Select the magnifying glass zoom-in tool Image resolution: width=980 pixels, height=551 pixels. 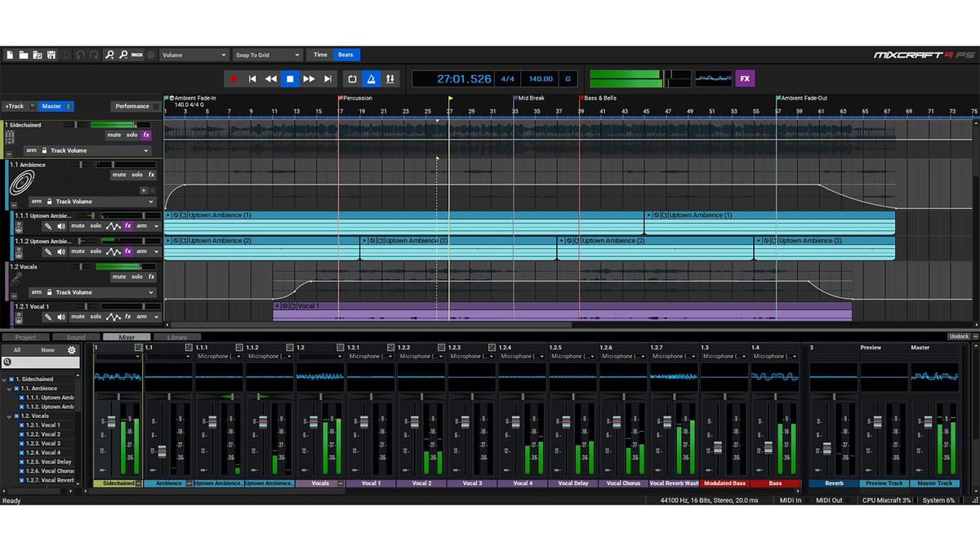click(109, 55)
